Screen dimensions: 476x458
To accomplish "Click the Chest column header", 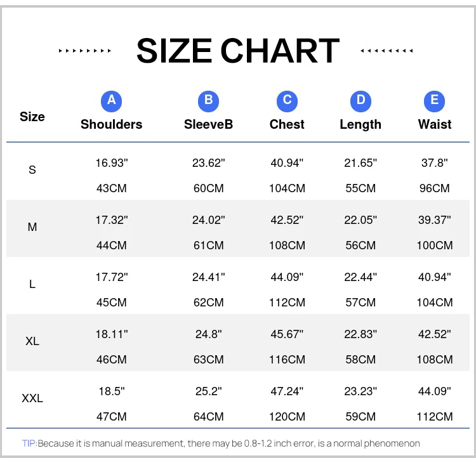I will [287, 124].
